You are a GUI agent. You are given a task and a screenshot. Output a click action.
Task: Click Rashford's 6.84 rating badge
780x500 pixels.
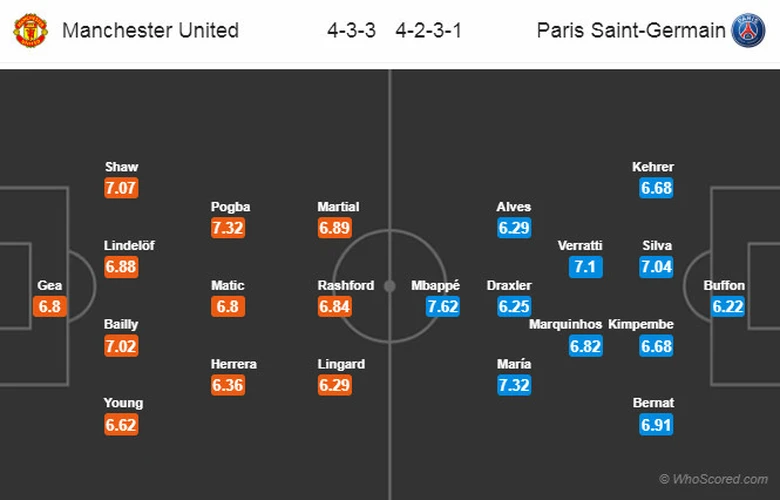point(335,306)
